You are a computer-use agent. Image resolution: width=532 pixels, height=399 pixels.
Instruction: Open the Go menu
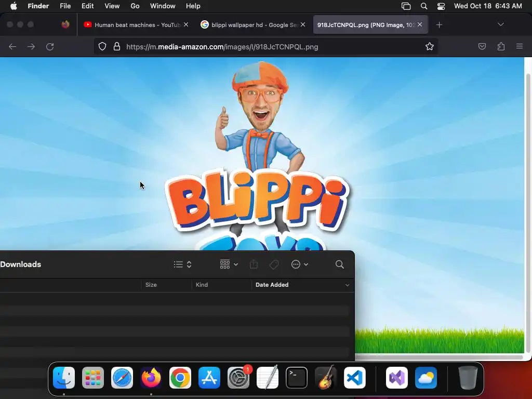(135, 6)
